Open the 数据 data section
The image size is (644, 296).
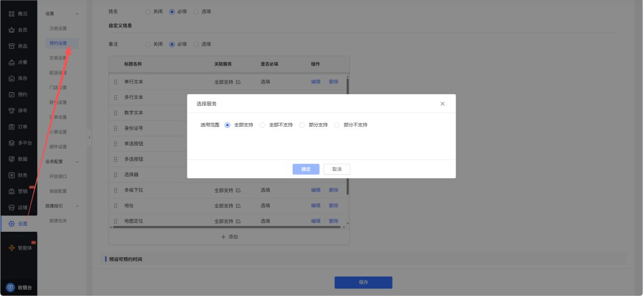[x=18, y=159]
